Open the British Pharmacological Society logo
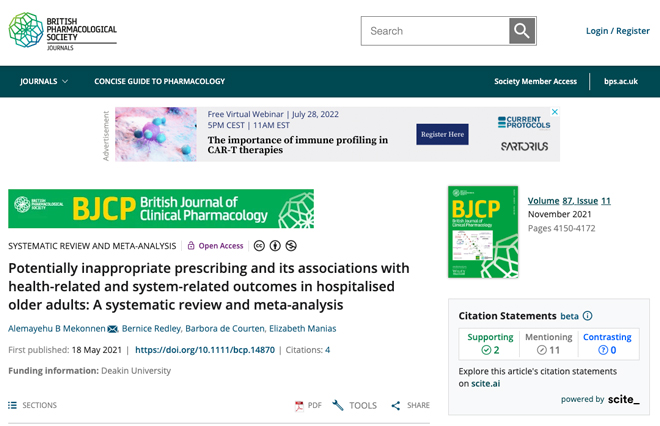This screenshot has height=426, width=660. pyautogui.click(x=63, y=31)
